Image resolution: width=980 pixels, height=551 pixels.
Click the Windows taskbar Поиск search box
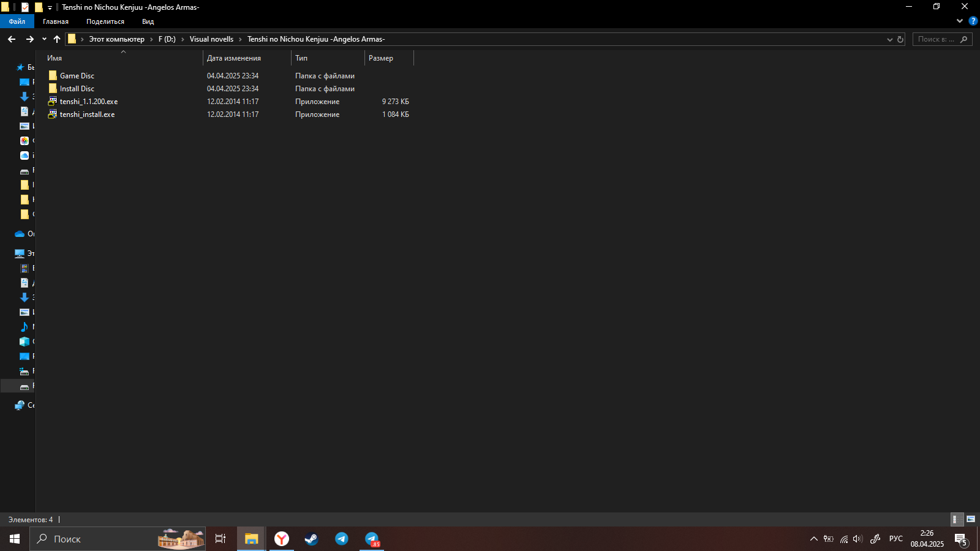[x=118, y=539]
